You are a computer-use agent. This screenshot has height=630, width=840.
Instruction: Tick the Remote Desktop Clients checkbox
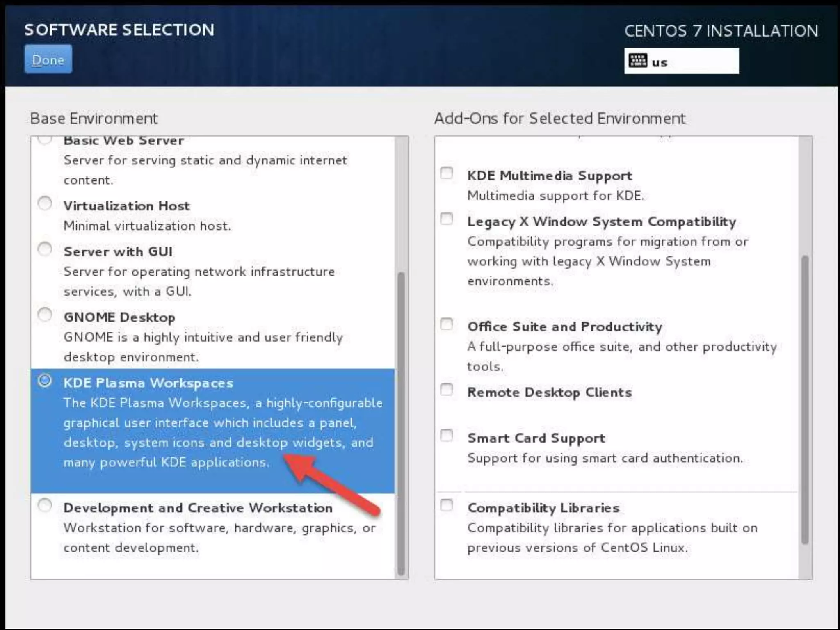pyautogui.click(x=446, y=390)
